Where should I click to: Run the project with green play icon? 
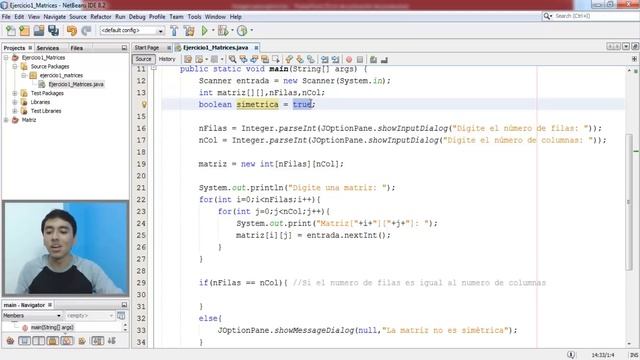(204, 31)
